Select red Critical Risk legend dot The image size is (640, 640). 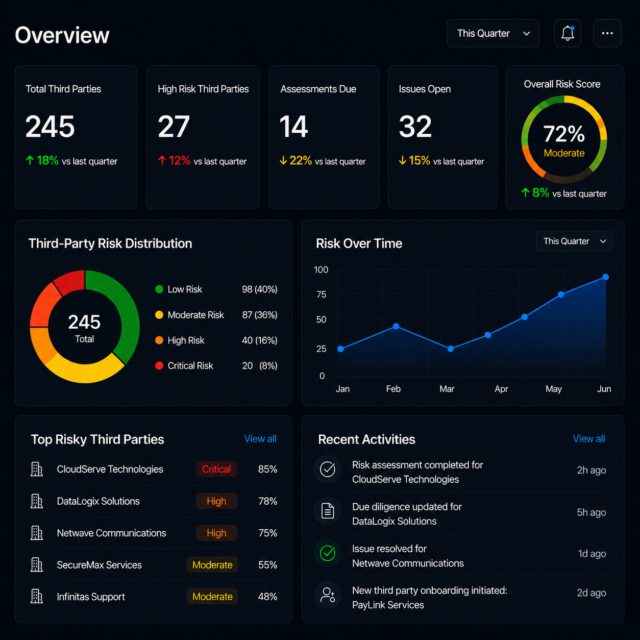159,365
